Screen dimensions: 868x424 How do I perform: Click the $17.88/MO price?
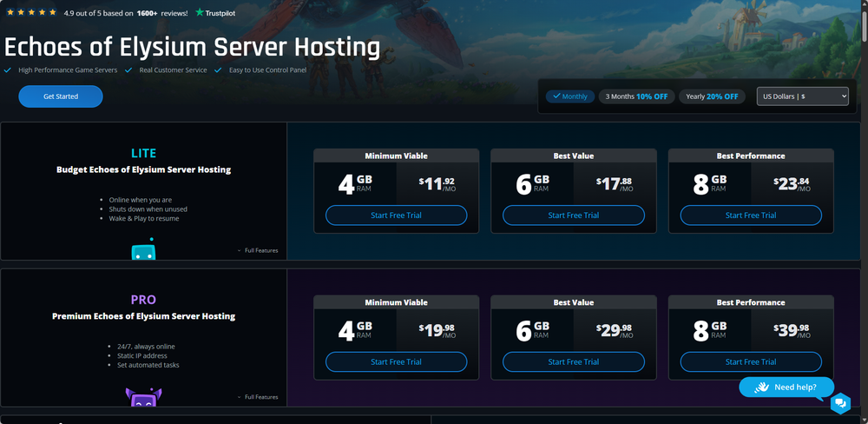pyautogui.click(x=615, y=184)
